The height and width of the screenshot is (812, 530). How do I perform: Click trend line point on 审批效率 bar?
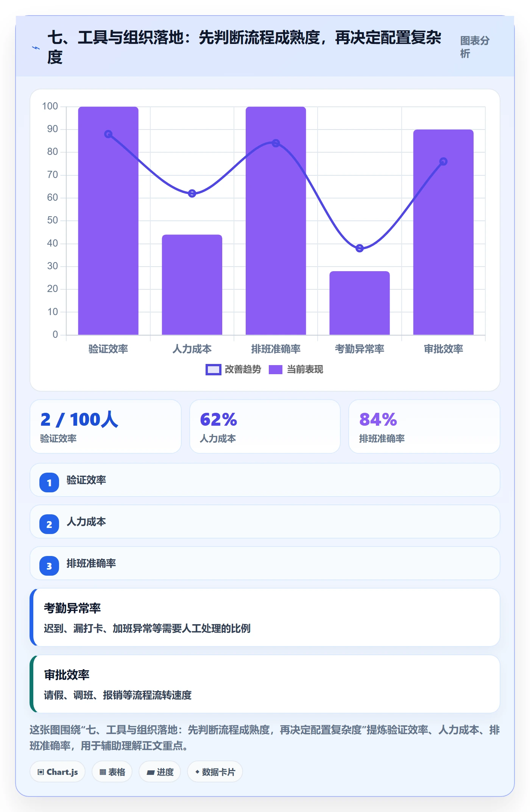[x=443, y=162]
